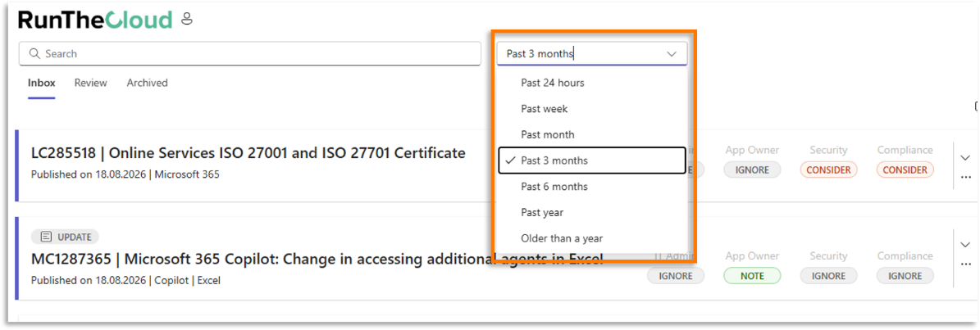
Task: Collapse the time range dropdown arrow
Action: (x=672, y=54)
